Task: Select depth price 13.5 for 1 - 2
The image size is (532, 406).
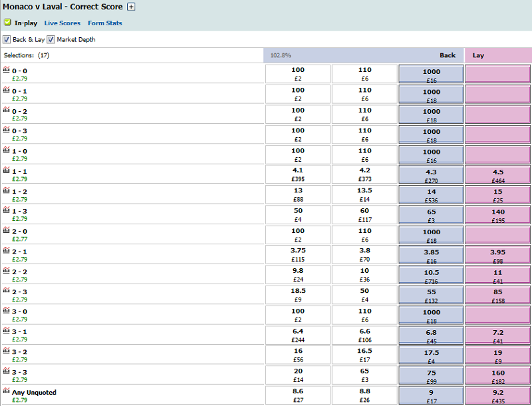Action: (x=364, y=194)
